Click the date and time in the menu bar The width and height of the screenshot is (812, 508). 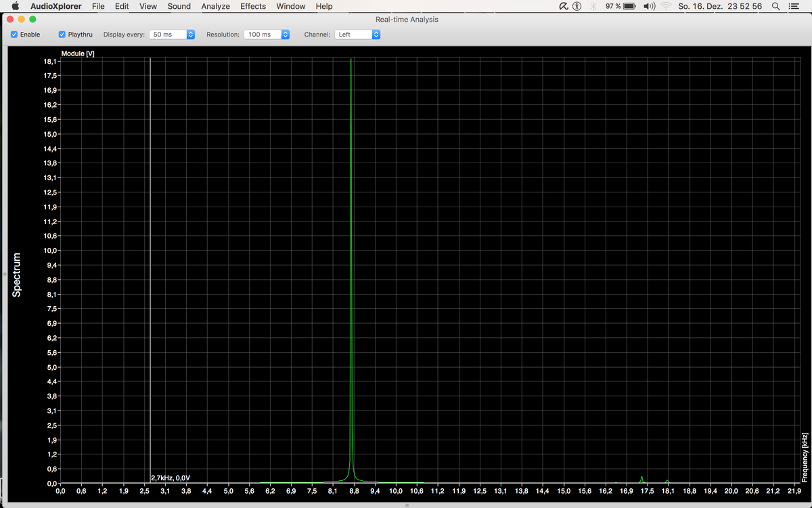point(720,6)
